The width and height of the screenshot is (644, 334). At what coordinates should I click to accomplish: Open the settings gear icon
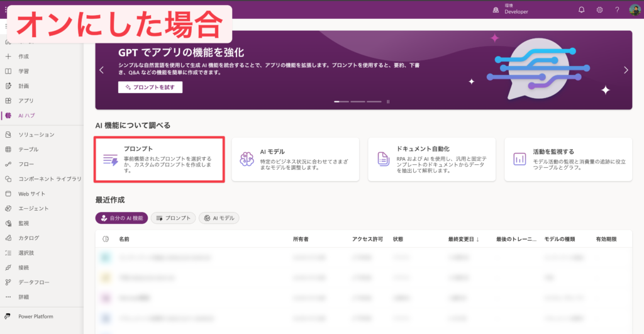pos(599,9)
